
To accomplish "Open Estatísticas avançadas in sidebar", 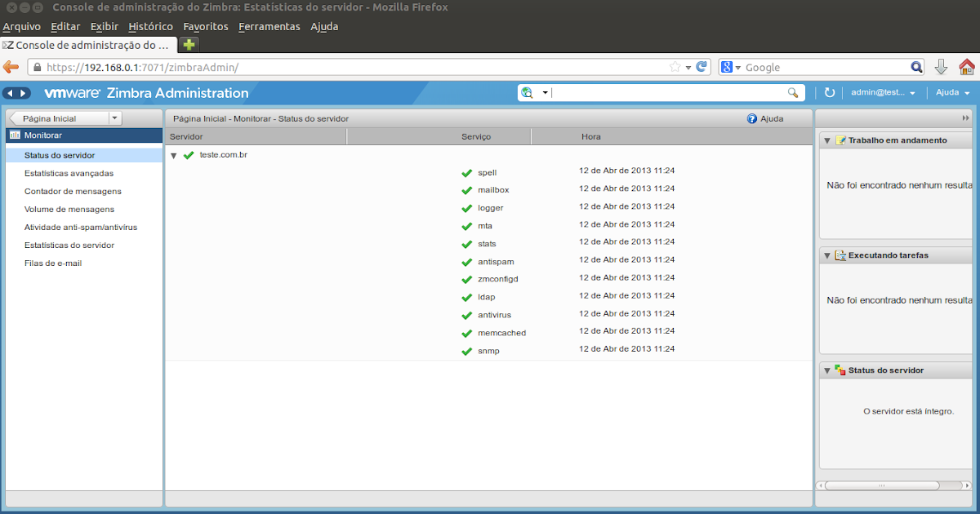I will pyautogui.click(x=69, y=173).
